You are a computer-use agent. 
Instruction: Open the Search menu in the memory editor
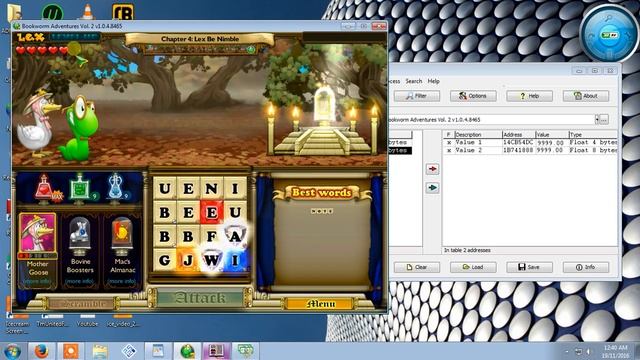click(413, 81)
